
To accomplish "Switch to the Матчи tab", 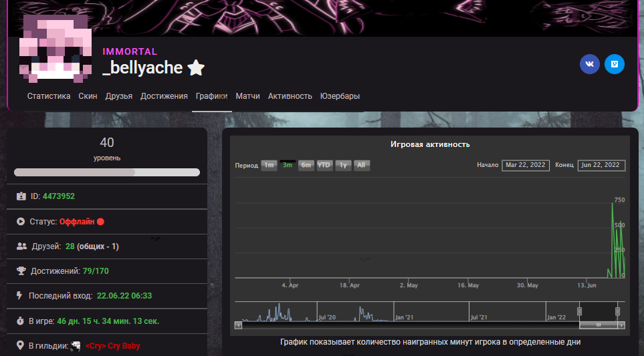I will [247, 96].
